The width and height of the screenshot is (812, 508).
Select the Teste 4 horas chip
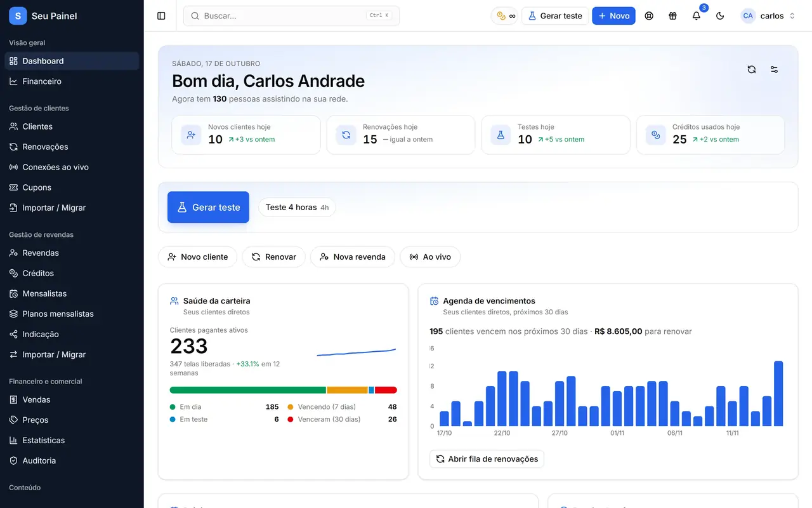pyautogui.click(x=297, y=207)
